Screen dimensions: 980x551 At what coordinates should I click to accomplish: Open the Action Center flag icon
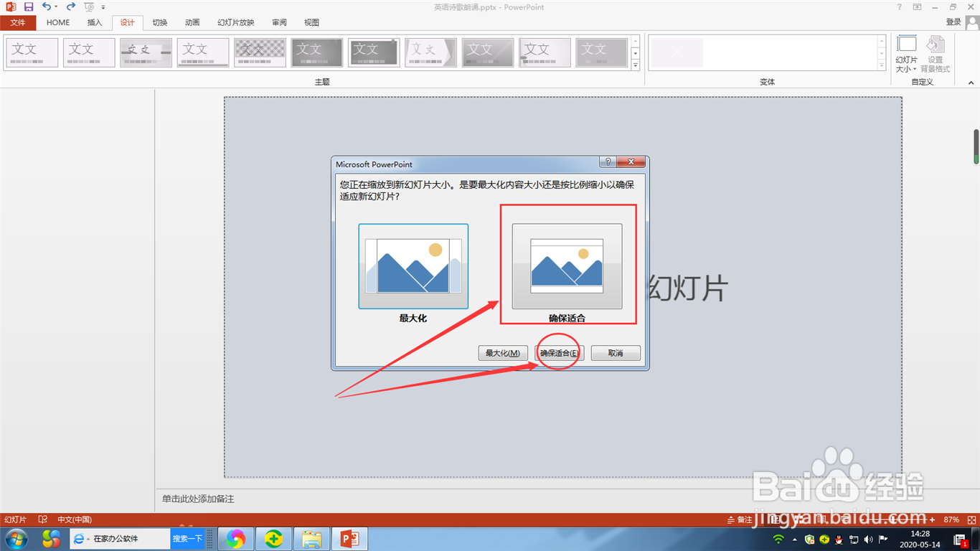[882, 539]
